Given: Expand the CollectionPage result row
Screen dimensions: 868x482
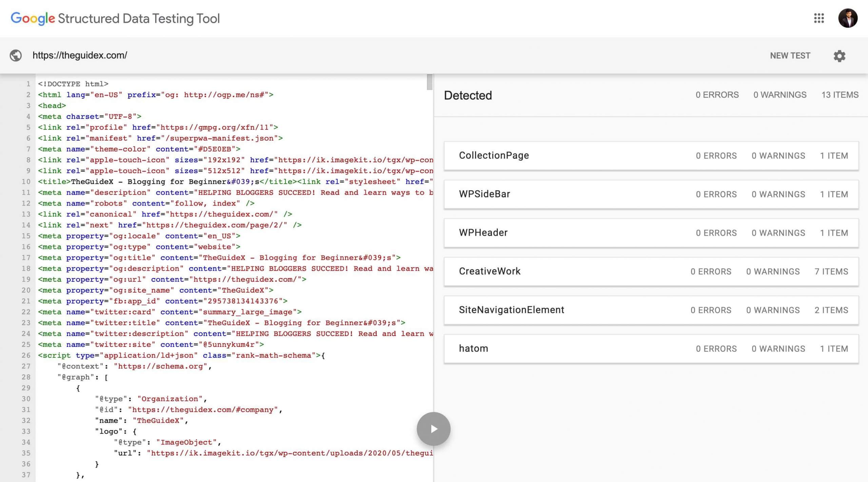Looking at the screenshot, I should 651,156.
